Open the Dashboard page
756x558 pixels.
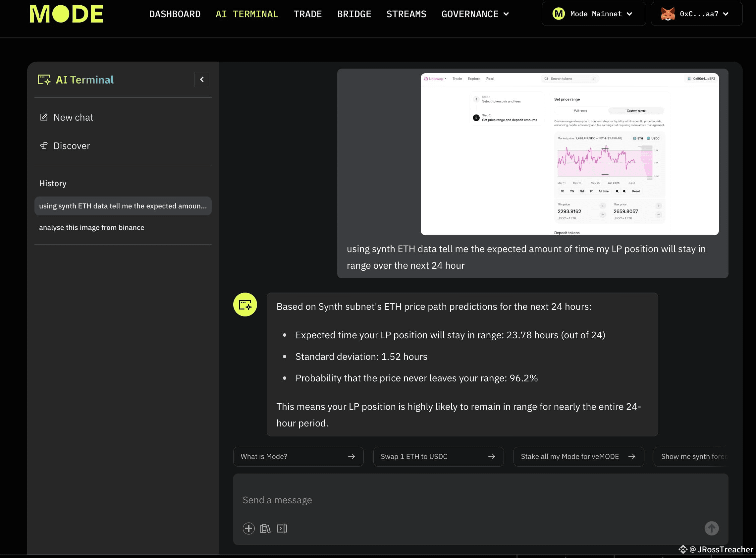175,14
